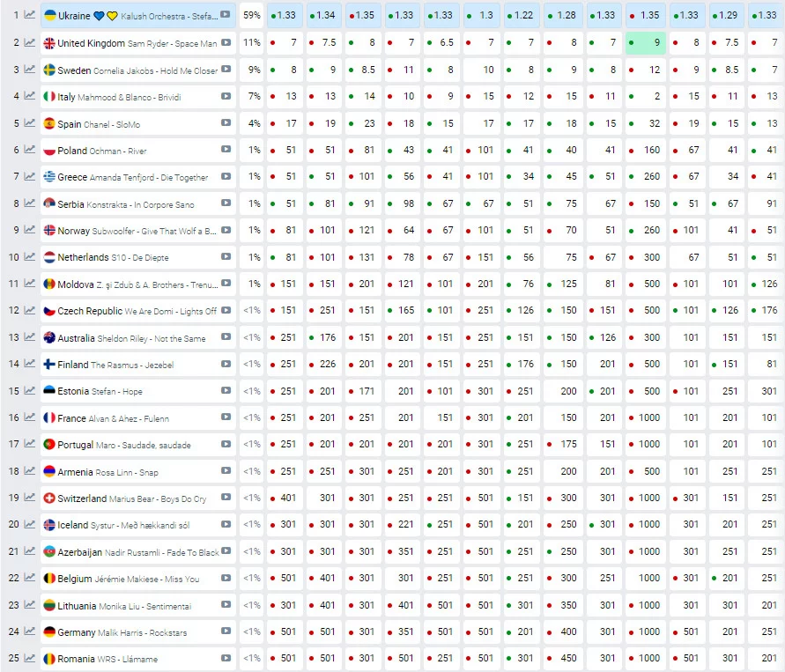Play the video for Sam Ryder Space Man
Screen dimensions: 785x672
coord(226,42)
